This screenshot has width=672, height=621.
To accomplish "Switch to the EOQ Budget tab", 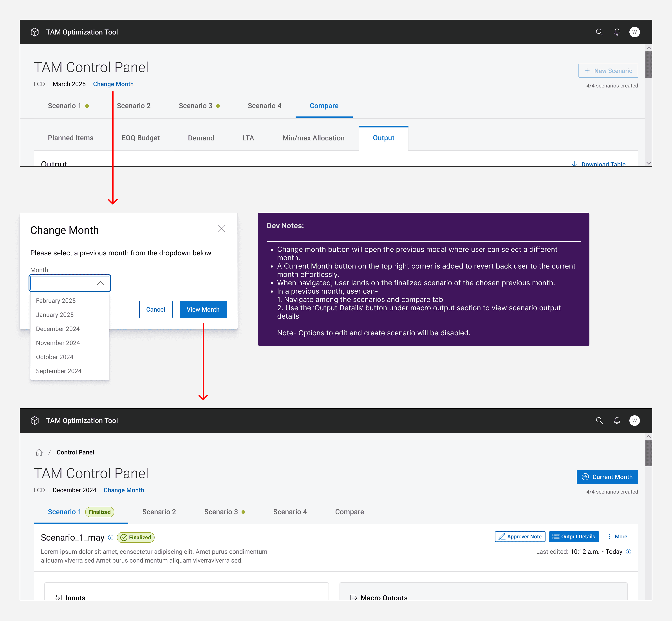I will (x=140, y=138).
